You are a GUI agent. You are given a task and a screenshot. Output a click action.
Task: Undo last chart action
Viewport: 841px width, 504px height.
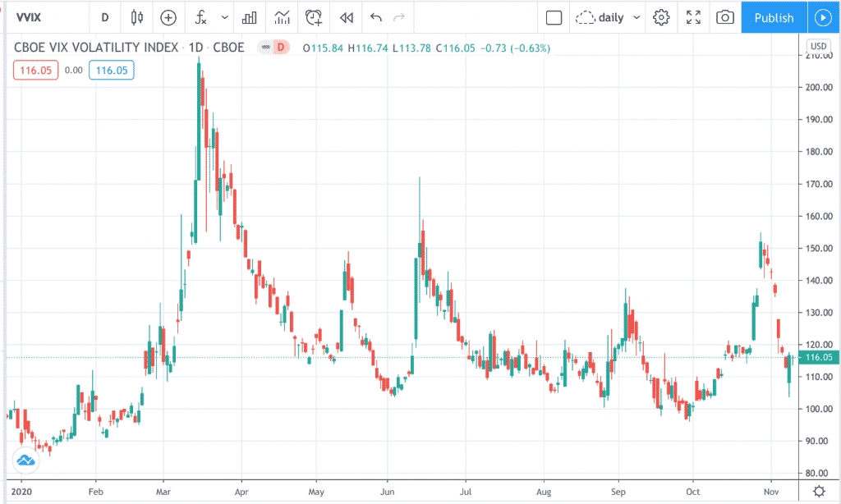tap(377, 17)
